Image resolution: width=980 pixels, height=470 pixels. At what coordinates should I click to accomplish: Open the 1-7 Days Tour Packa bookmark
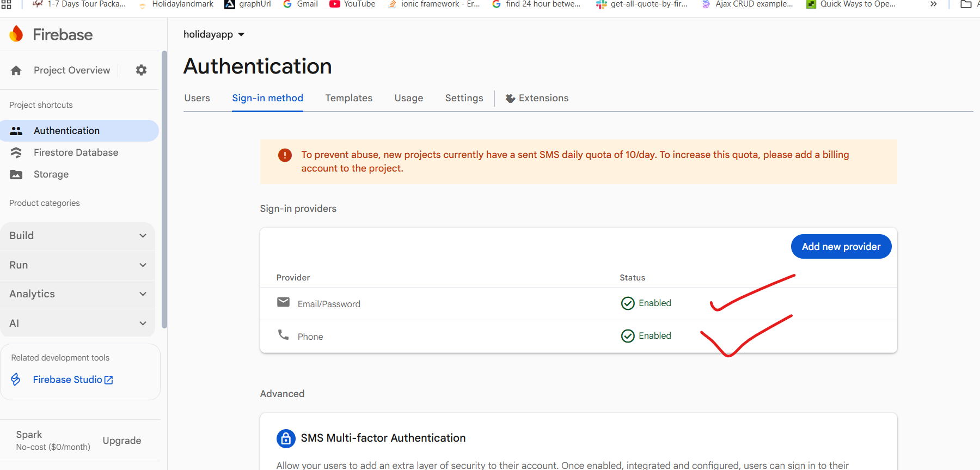coord(79,4)
